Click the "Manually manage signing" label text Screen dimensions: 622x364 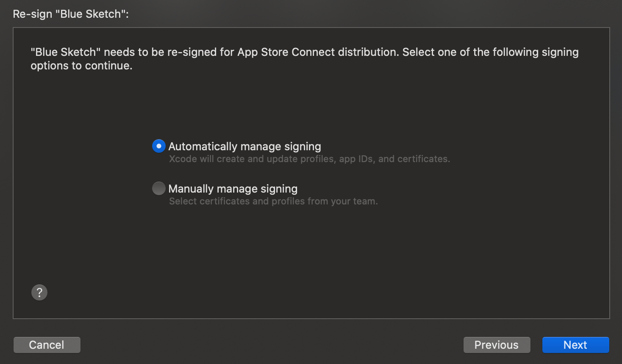233,189
